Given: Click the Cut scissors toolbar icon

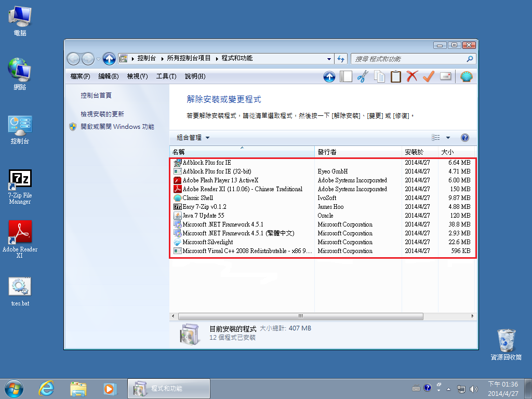Looking at the screenshot, I should [362, 76].
